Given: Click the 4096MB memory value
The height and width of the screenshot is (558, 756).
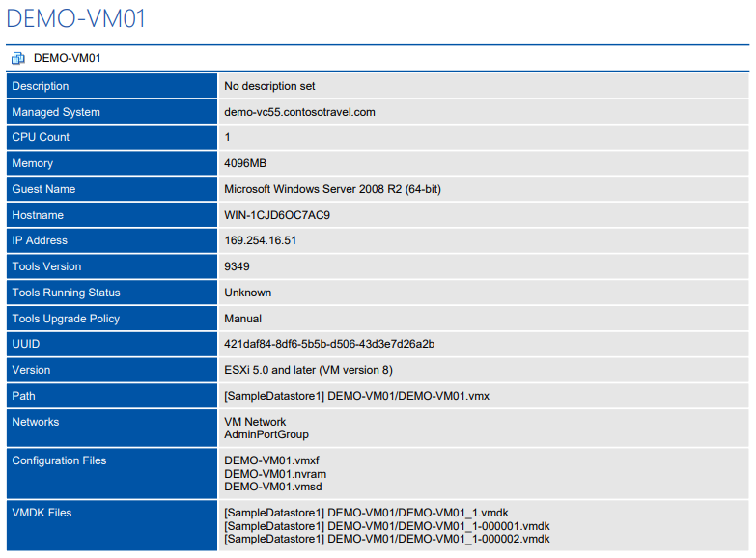Looking at the screenshot, I should (x=245, y=163).
